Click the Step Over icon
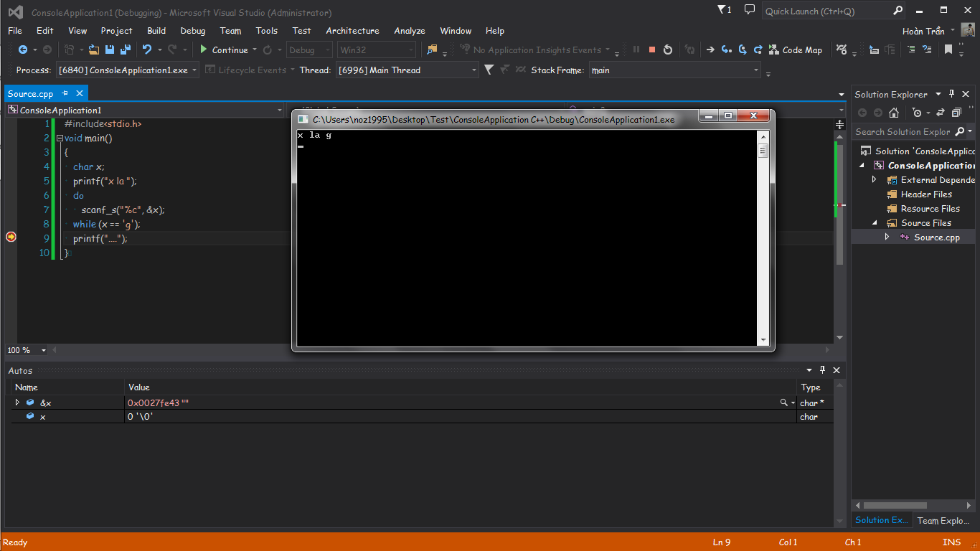This screenshot has width=980, height=551. pos(743,50)
